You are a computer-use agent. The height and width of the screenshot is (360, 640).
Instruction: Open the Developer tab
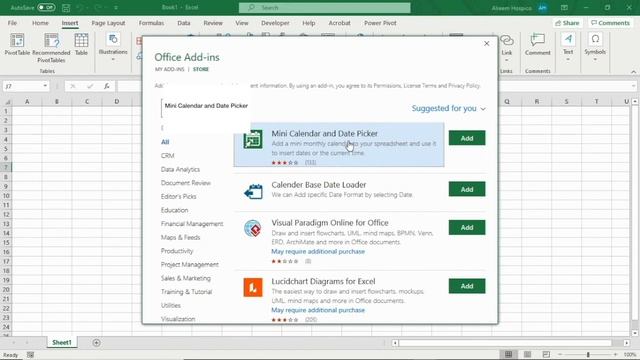pos(275,23)
